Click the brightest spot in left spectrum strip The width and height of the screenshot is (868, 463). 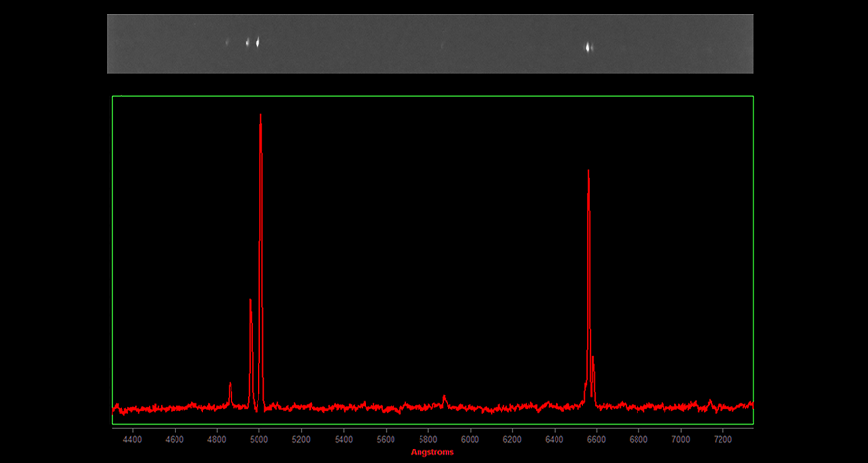[258, 41]
